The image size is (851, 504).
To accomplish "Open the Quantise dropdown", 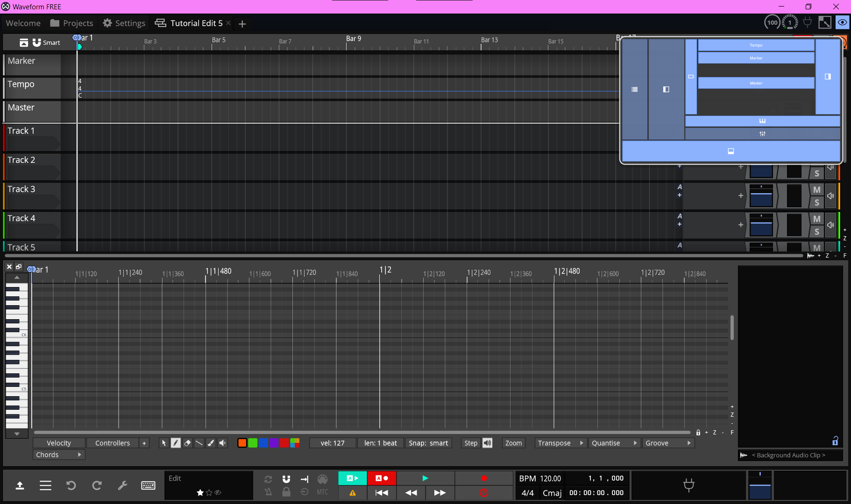I will click(614, 443).
